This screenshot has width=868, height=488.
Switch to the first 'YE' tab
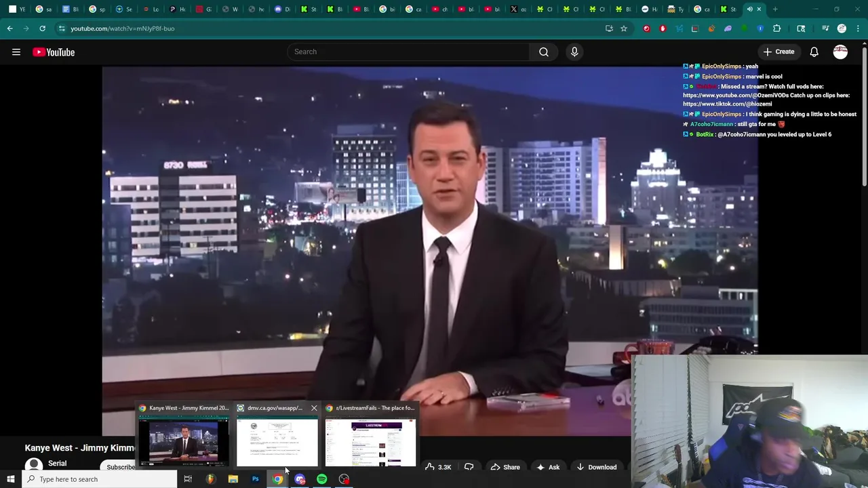[x=16, y=9]
